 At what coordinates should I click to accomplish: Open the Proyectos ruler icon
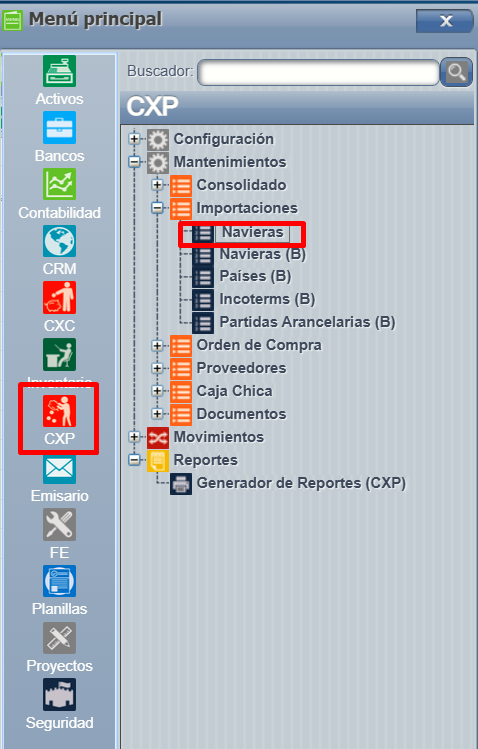[x=59, y=638]
